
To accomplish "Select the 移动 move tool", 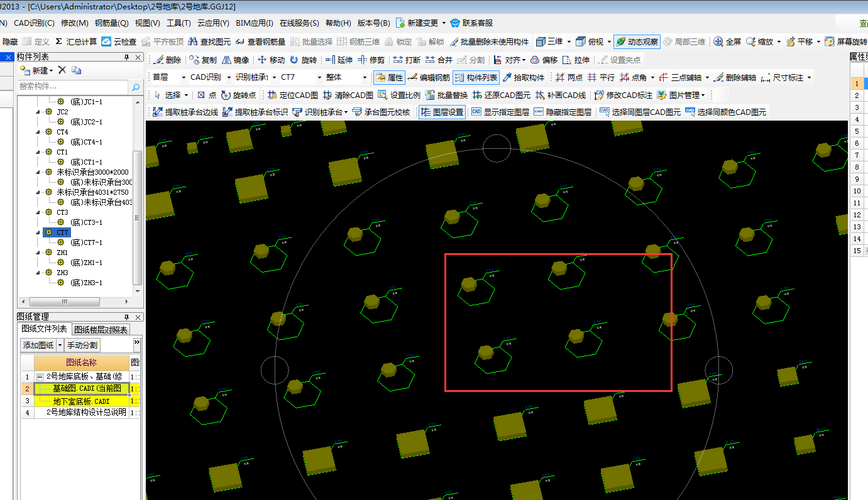I will (x=271, y=60).
